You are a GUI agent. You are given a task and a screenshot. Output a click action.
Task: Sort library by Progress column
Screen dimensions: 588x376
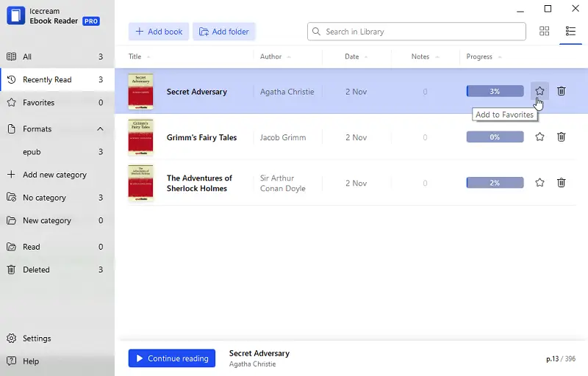484,57
